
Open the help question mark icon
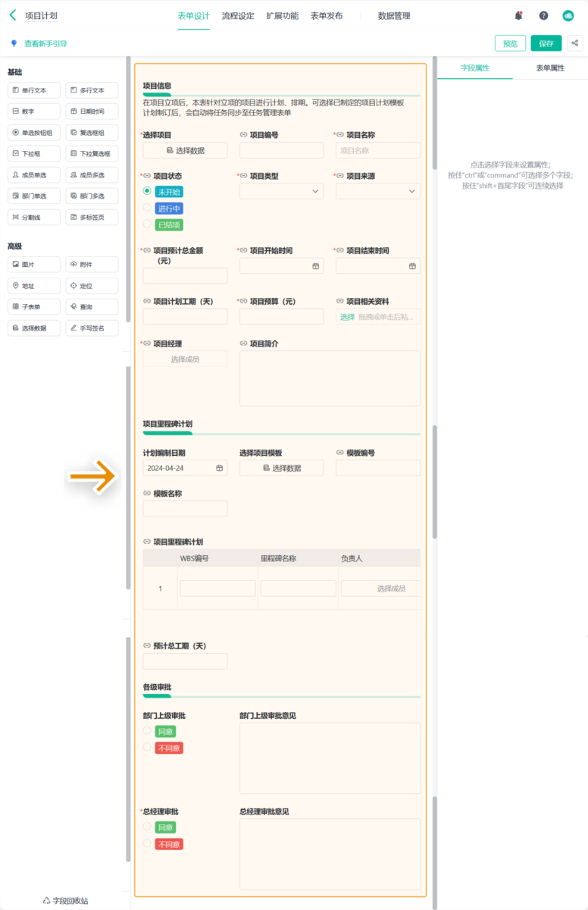(x=543, y=15)
